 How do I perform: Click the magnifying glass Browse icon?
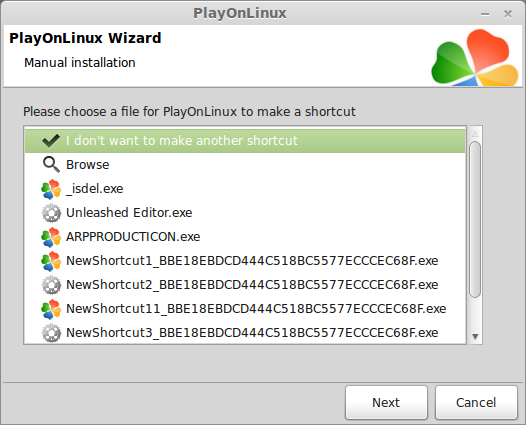tap(51, 165)
